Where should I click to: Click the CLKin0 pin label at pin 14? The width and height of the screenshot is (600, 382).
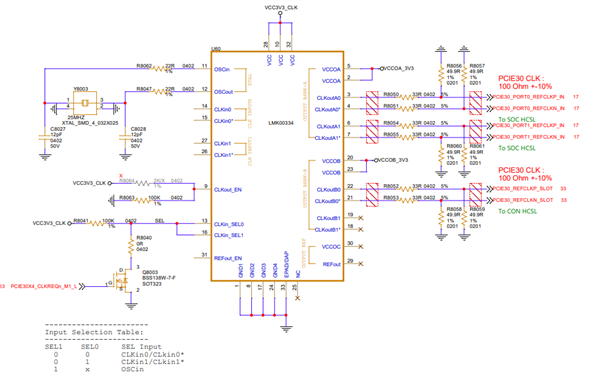click(222, 109)
